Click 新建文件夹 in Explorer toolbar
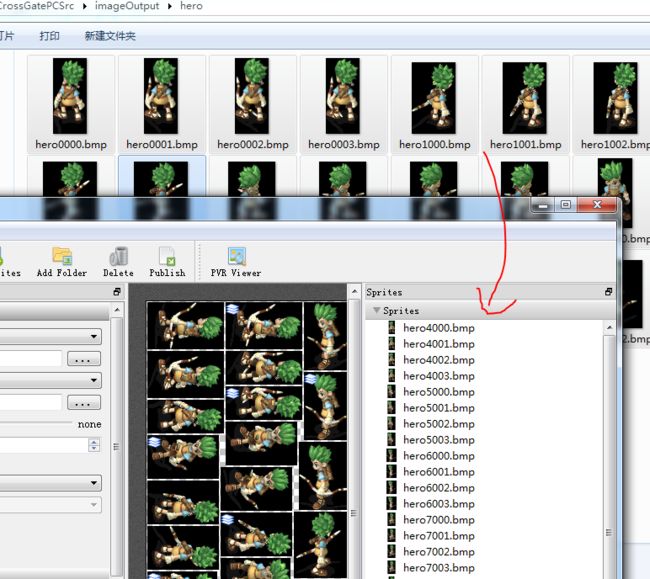 pos(110,36)
